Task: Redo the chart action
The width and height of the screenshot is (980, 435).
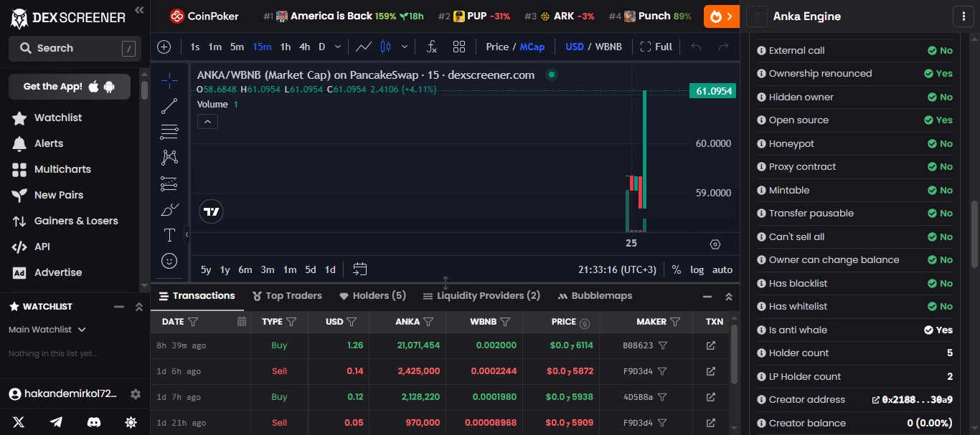Action: click(x=723, y=47)
